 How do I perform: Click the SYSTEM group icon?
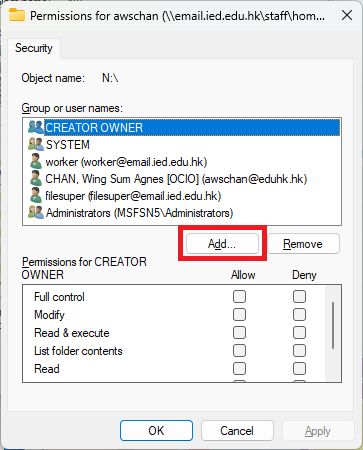(36, 144)
